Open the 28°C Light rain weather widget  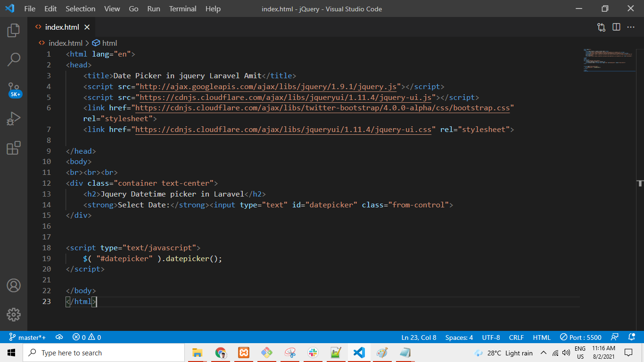click(x=503, y=353)
